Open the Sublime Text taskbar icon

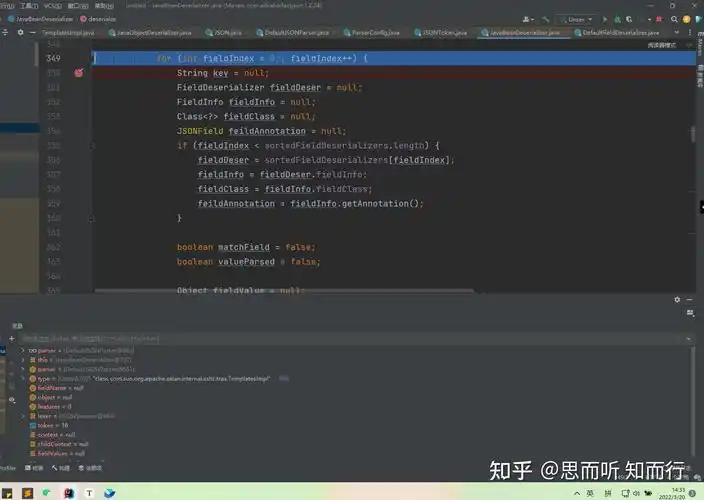click(x=27, y=493)
